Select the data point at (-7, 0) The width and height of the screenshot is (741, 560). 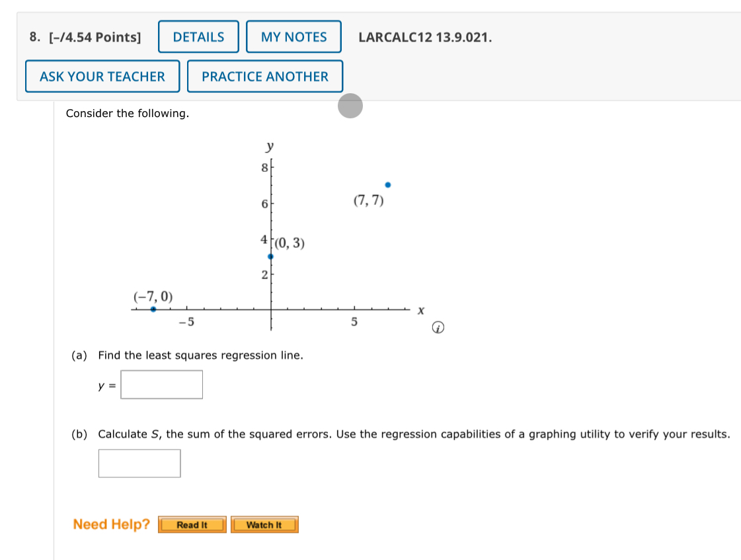point(152,308)
